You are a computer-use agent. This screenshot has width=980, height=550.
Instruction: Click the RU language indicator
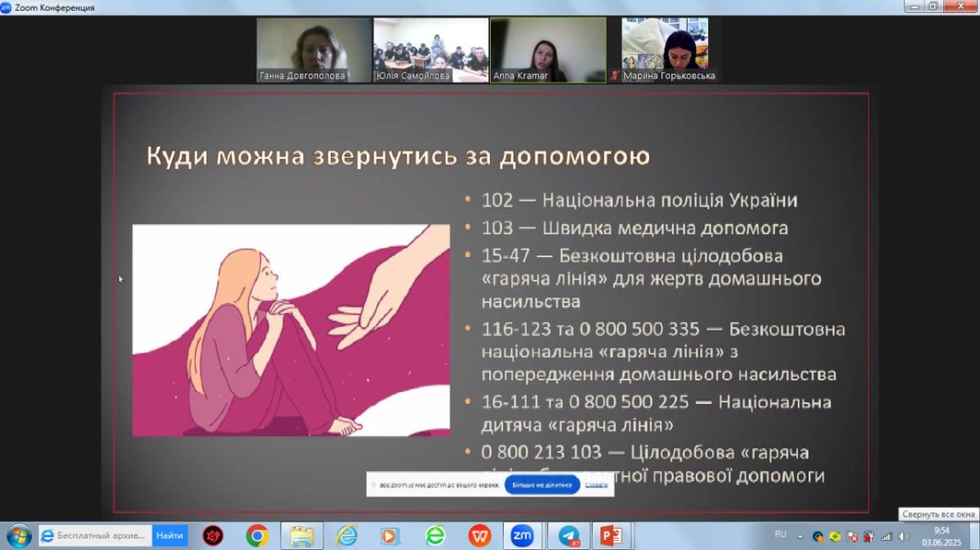[780, 534]
